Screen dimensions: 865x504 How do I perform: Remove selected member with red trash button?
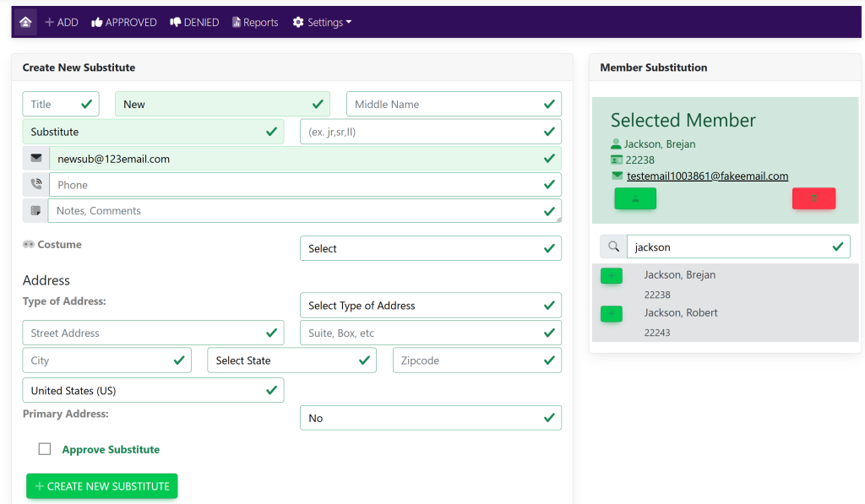813,198
